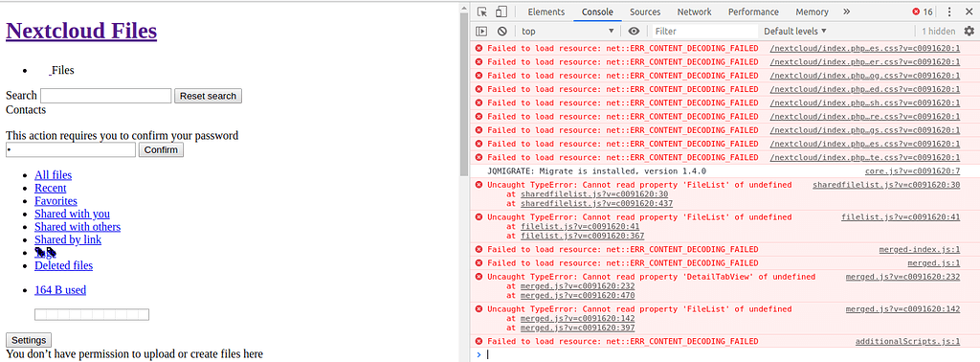Click the All files link
This screenshot has width=980, height=362.
(54, 175)
